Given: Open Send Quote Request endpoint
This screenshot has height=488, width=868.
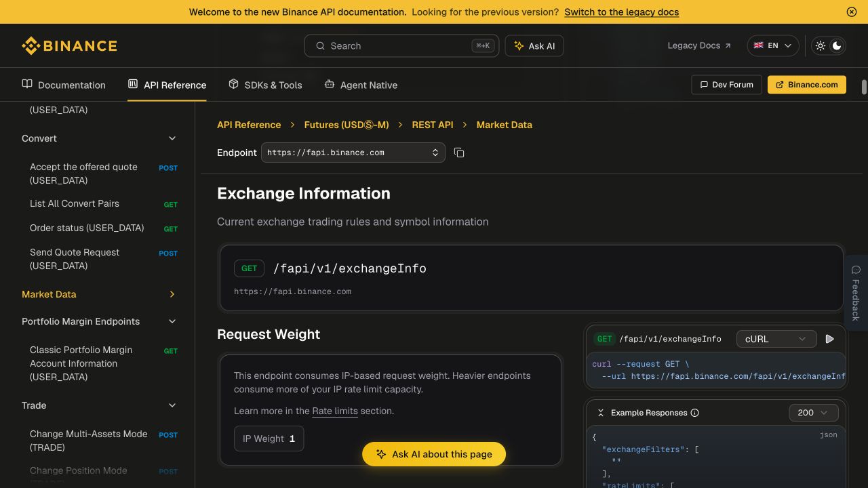Looking at the screenshot, I should (104, 259).
